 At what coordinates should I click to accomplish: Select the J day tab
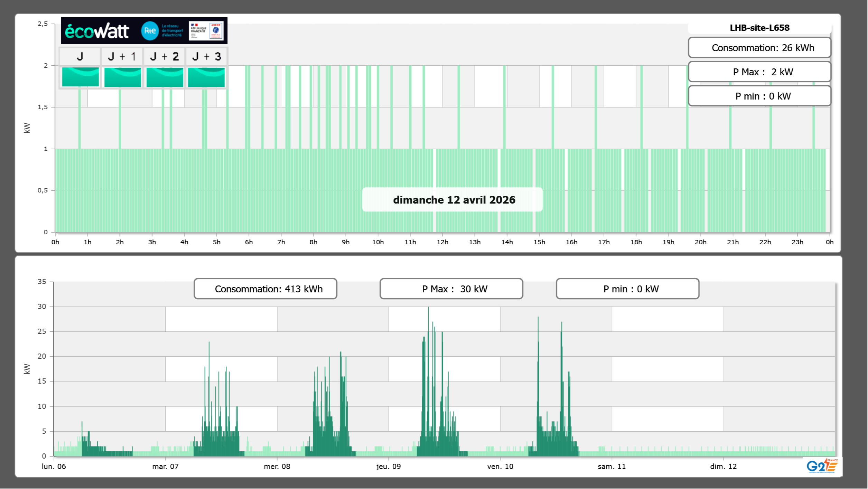[80, 56]
